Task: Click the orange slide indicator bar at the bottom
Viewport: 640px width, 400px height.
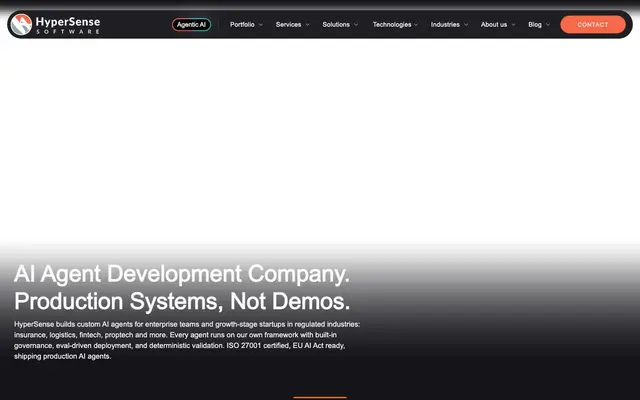Action: click(x=320, y=397)
